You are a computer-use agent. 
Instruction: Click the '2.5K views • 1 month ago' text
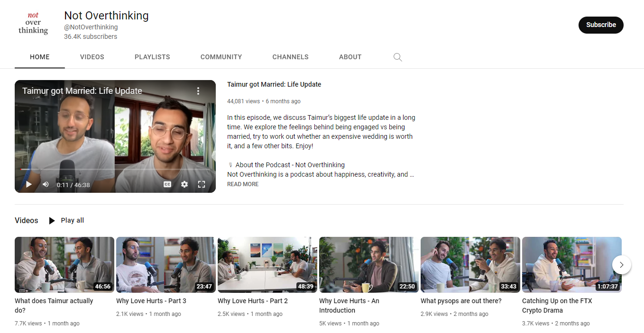250,314
